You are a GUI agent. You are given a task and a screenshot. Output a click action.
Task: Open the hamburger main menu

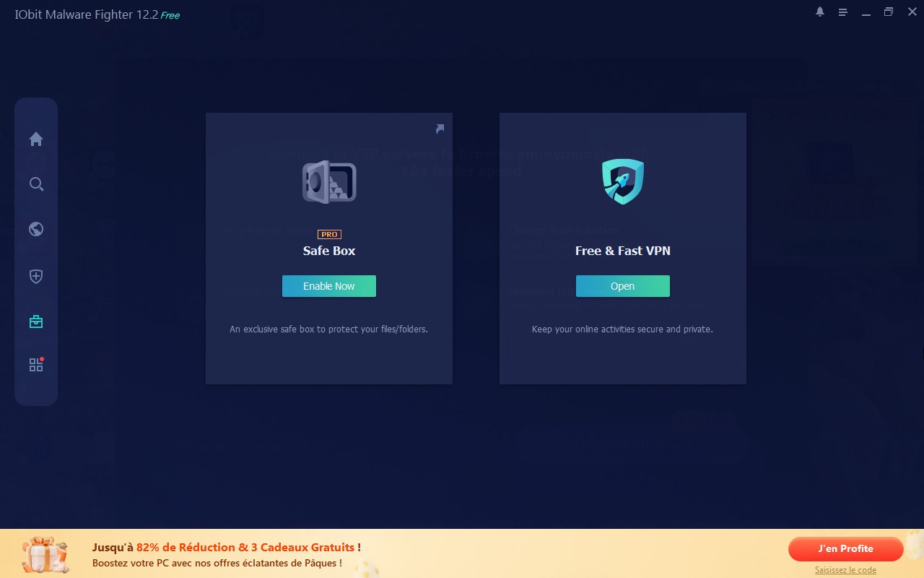pos(842,12)
